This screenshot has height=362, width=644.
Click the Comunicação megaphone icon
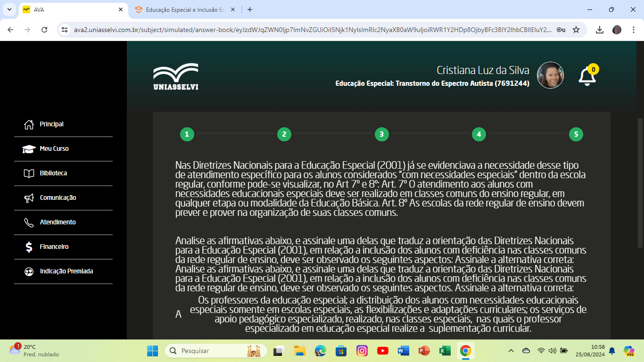tap(29, 198)
